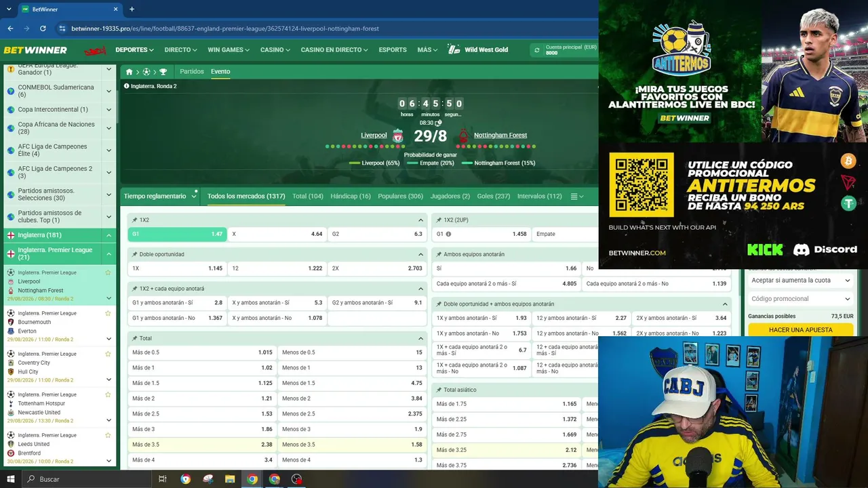Refresh the Cuenta principal balance
This screenshot has height=488, width=868.
click(537, 50)
